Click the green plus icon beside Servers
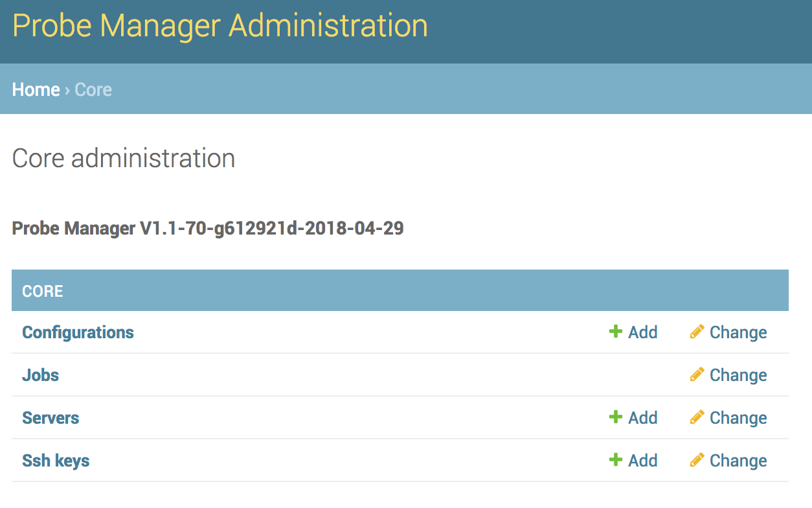The width and height of the screenshot is (812, 508). click(615, 417)
